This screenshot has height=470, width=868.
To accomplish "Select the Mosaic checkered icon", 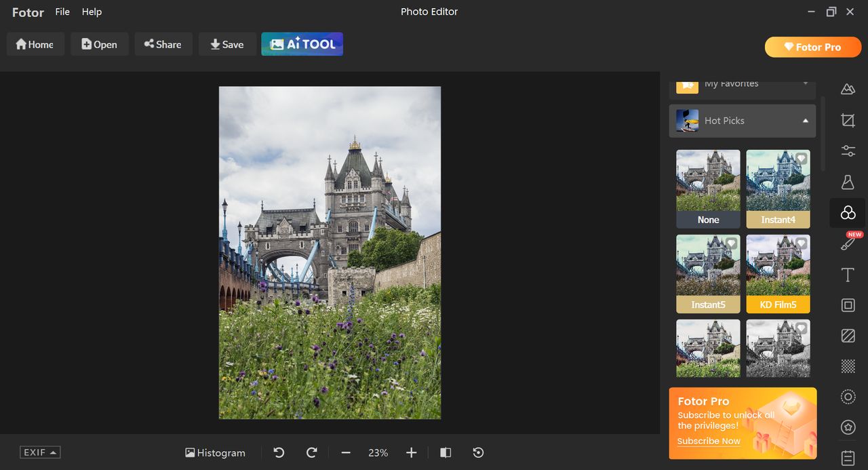I will pos(848,366).
